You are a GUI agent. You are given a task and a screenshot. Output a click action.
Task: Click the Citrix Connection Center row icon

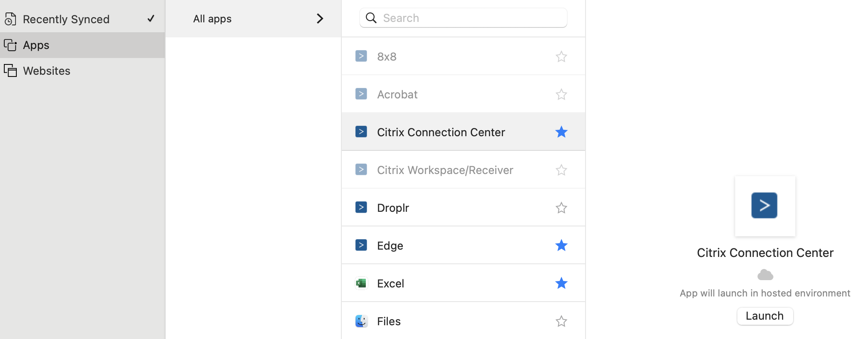pyautogui.click(x=361, y=132)
